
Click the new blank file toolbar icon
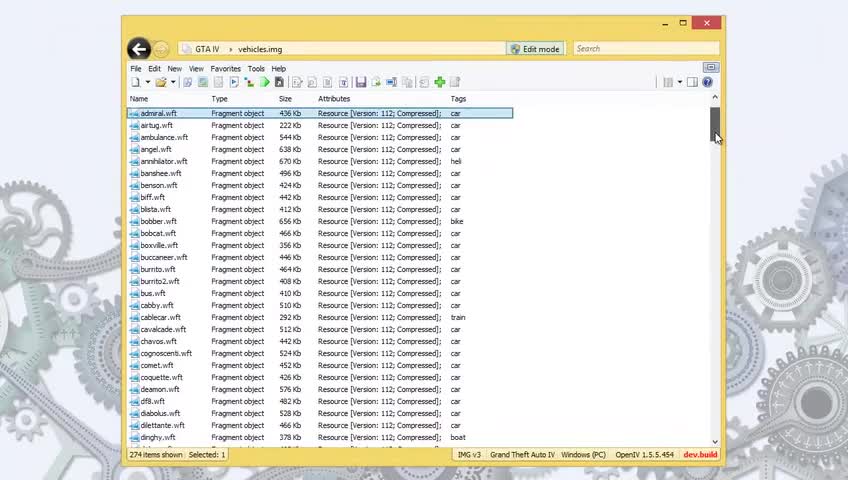point(135,82)
